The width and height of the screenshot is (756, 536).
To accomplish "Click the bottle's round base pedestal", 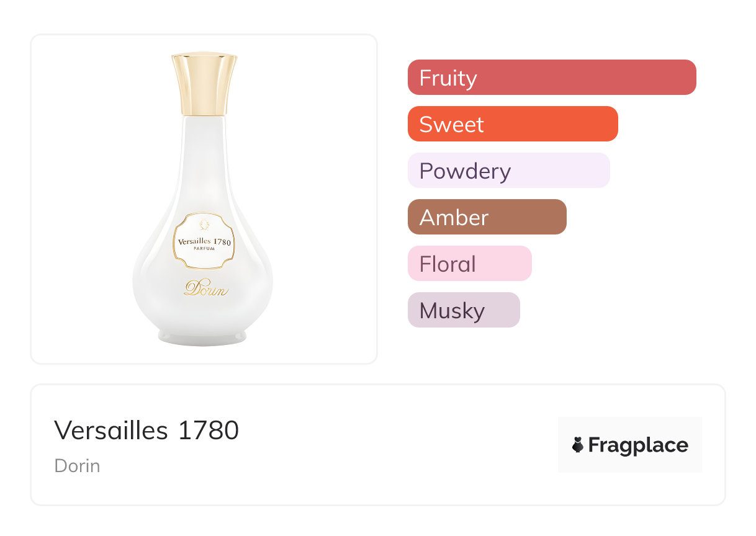I will (x=202, y=336).
